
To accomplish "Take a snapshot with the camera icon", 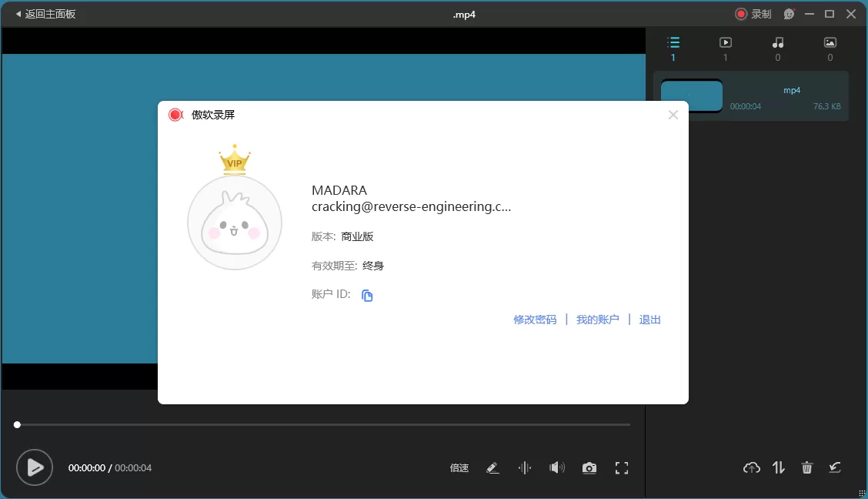I will coord(589,467).
